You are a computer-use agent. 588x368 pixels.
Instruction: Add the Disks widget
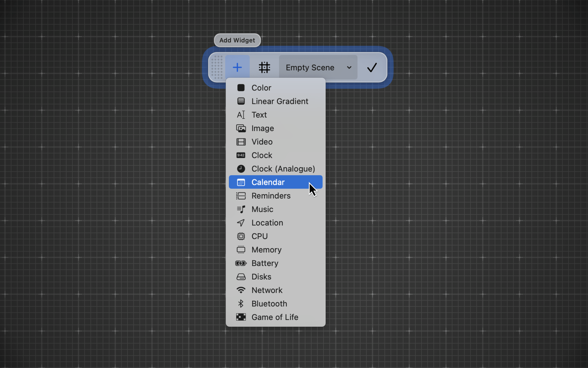pyautogui.click(x=276, y=277)
